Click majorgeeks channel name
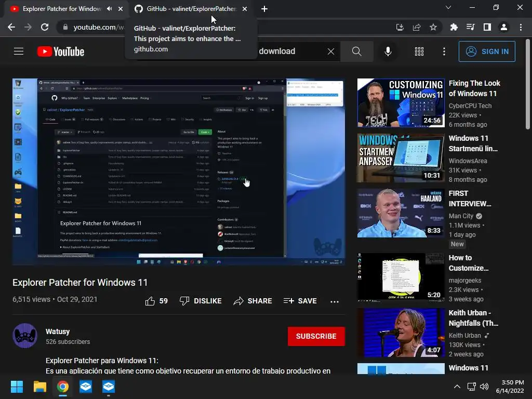Viewport: 532px width, 399px height. (x=465, y=281)
